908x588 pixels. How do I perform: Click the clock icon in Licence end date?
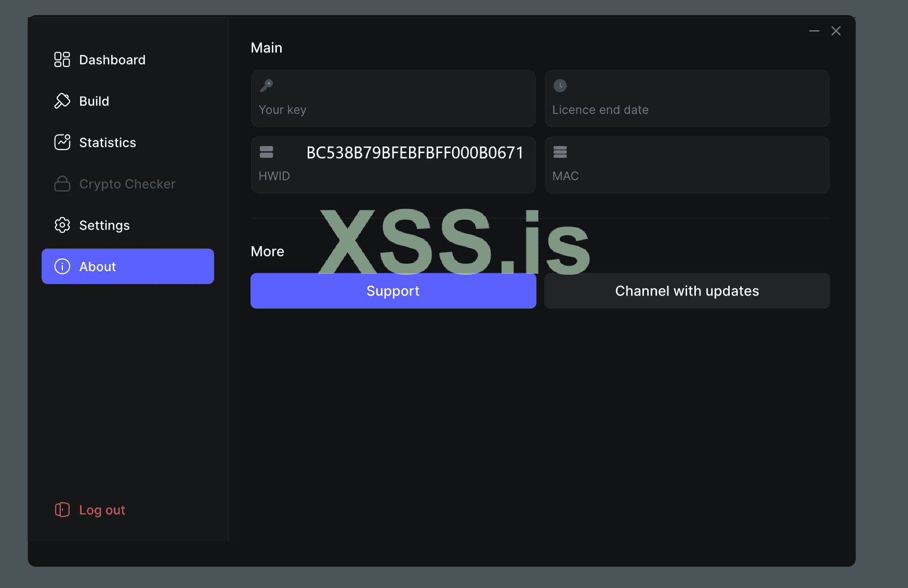pyautogui.click(x=560, y=85)
